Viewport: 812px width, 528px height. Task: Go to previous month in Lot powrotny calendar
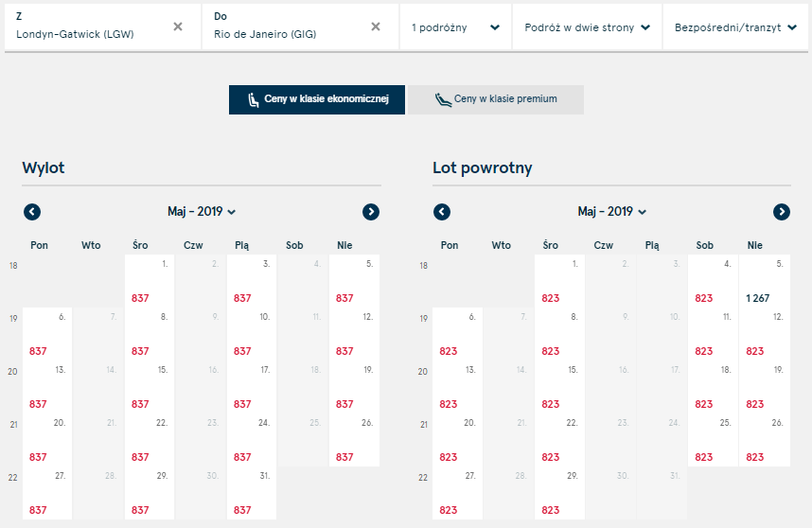[x=442, y=212]
